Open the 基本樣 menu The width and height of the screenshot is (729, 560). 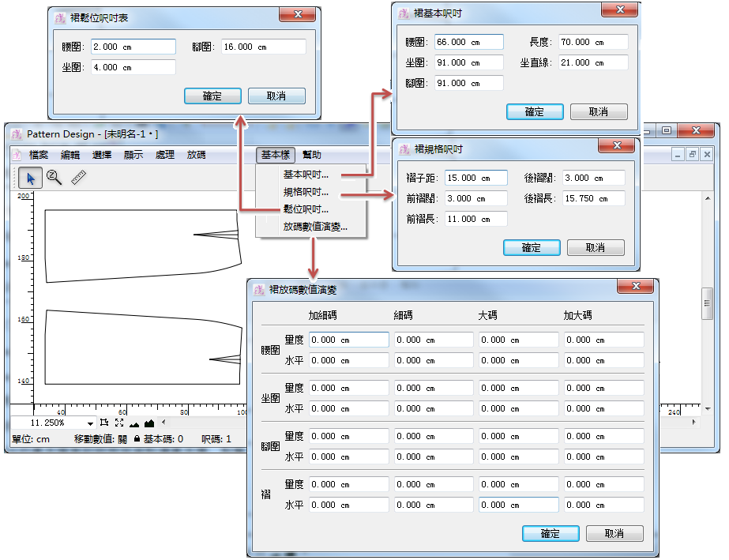pyautogui.click(x=276, y=155)
